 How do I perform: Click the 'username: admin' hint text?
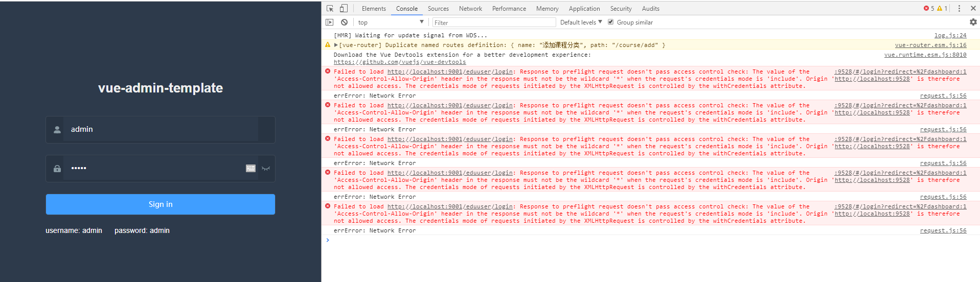point(74,230)
